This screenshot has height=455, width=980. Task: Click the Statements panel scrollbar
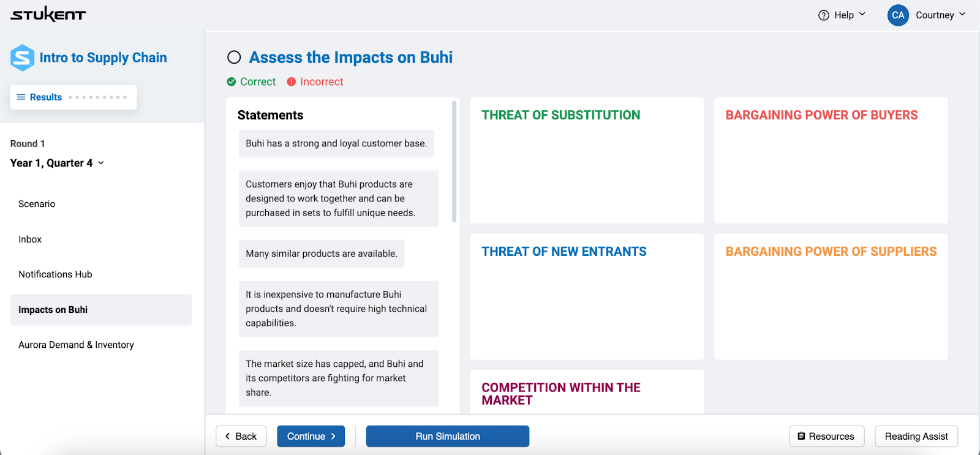click(x=454, y=162)
